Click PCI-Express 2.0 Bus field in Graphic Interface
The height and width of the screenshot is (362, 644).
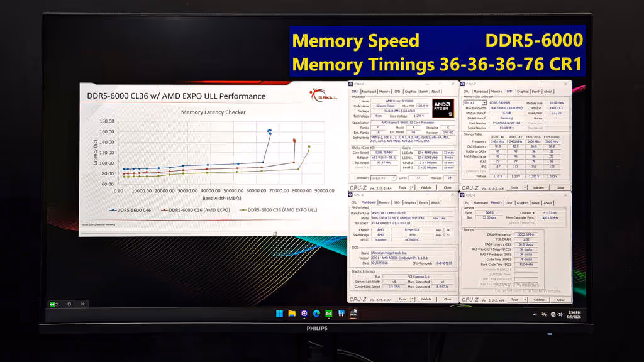(418, 277)
